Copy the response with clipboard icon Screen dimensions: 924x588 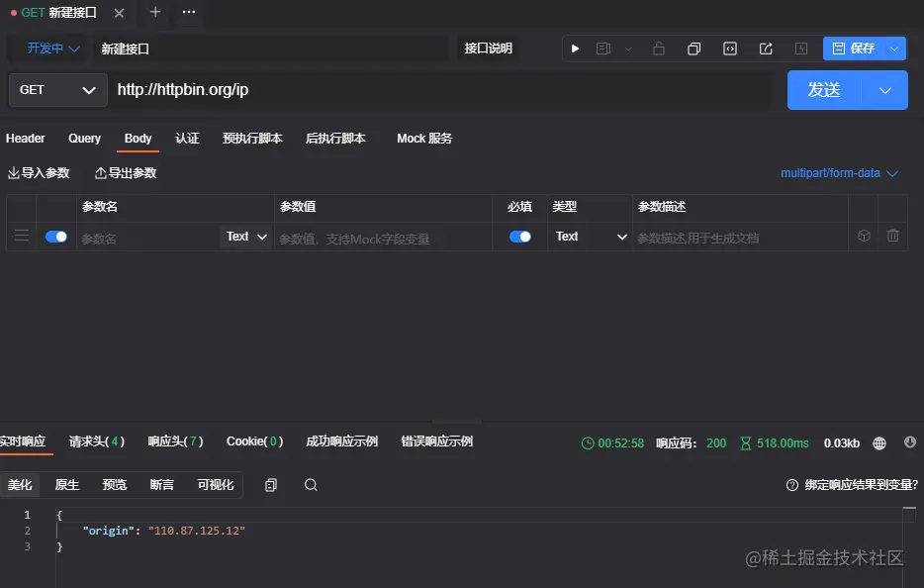[271, 485]
